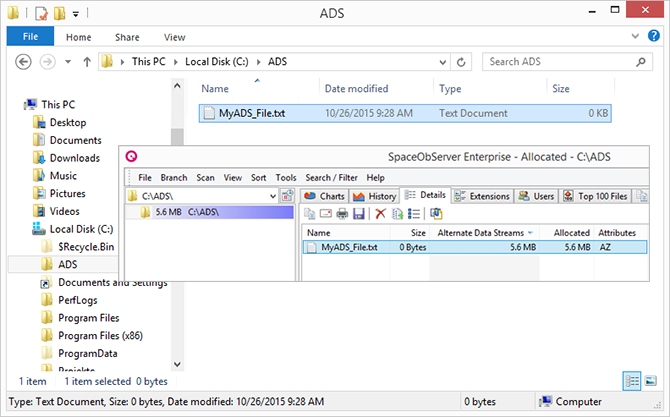Image resolution: width=670 pixels, height=417 pixels.
Task: Open the Search / Filter menu
Action: click(331, 177)
